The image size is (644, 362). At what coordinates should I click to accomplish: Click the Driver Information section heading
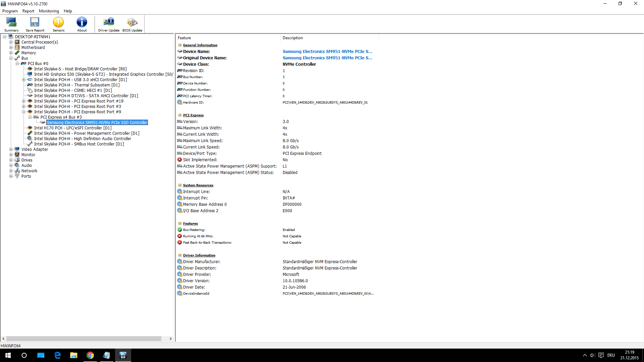tap(199, 255)
